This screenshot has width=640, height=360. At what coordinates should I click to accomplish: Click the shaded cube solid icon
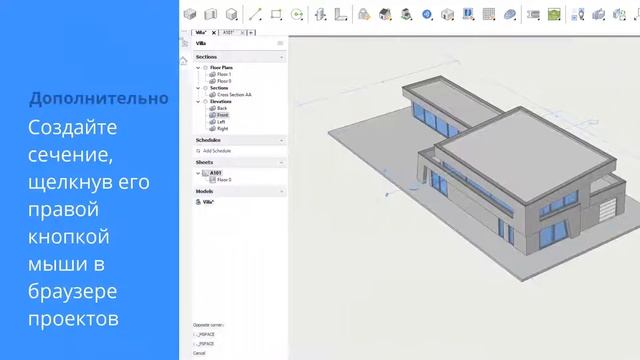231,14
